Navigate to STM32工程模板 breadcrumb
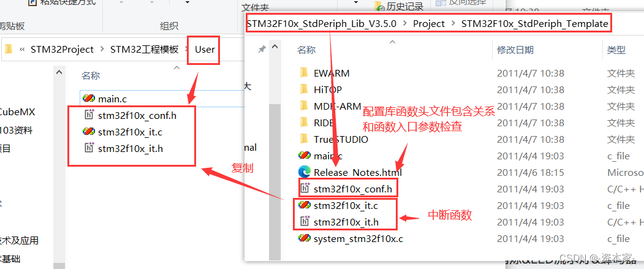The width and height of the screenshot is (644, 269). 144,50
